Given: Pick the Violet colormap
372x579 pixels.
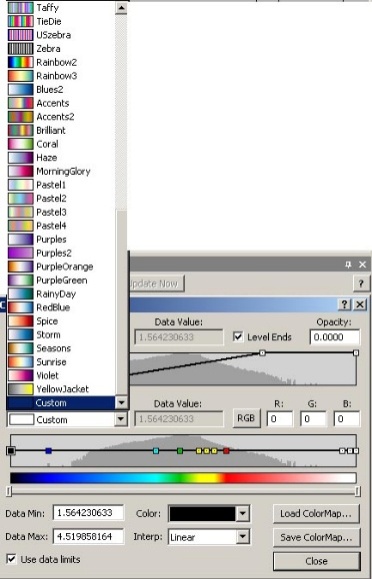Looking at the screenshot, I should point(61,376).
